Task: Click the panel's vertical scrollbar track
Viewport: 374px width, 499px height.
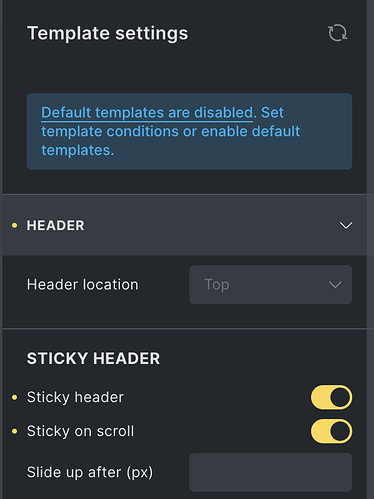Action: click(x=370, y=249)
